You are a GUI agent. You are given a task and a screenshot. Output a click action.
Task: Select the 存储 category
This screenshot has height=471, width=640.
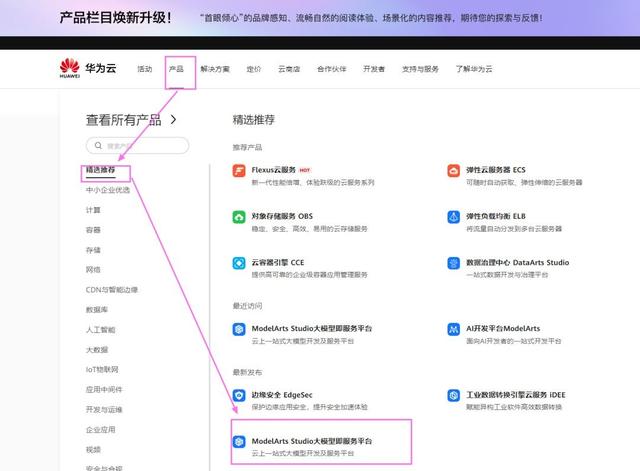coord(93,250)
